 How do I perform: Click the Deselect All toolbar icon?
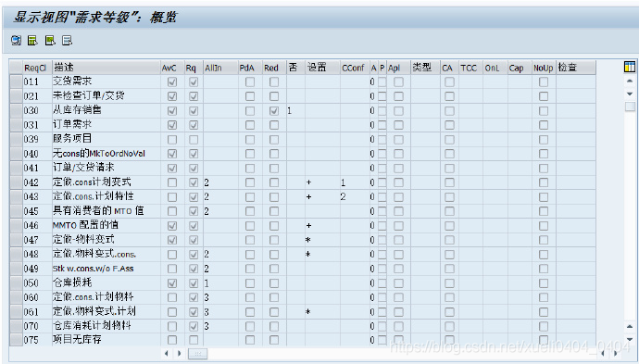tap(67, 41)
